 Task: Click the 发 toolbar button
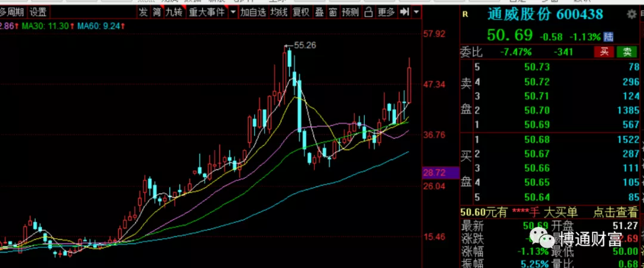tap(143, 13)
